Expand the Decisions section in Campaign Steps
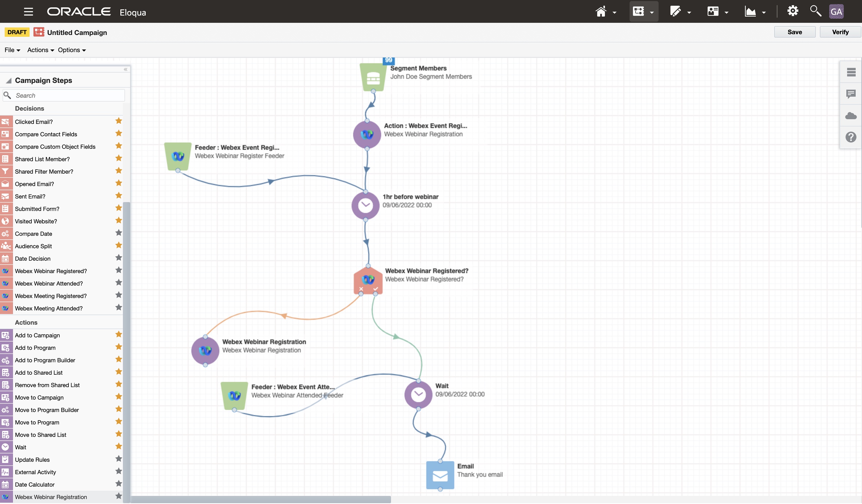Image resolution: width=862 pixels, height=504 pixels. (30, 108)
